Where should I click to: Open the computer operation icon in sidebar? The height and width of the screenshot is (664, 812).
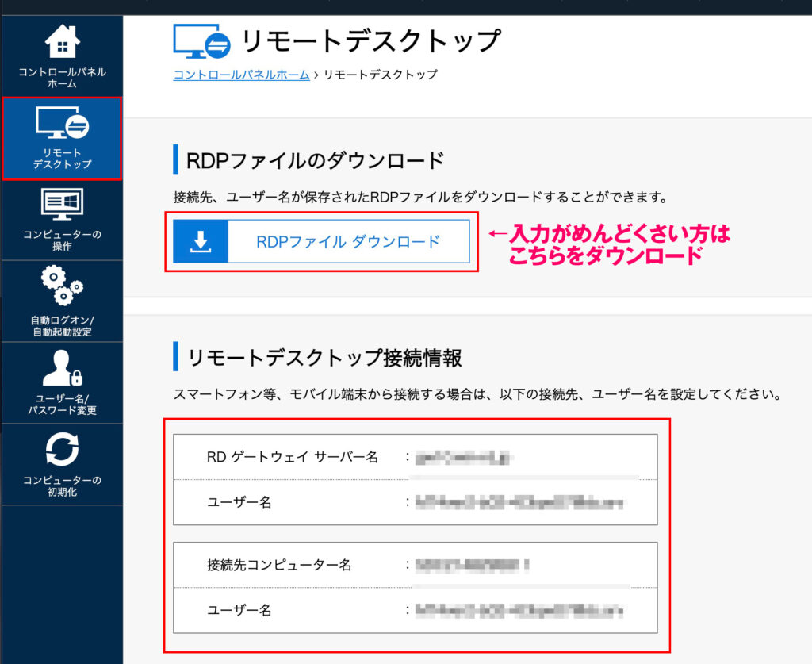click(x=62, y=202)
